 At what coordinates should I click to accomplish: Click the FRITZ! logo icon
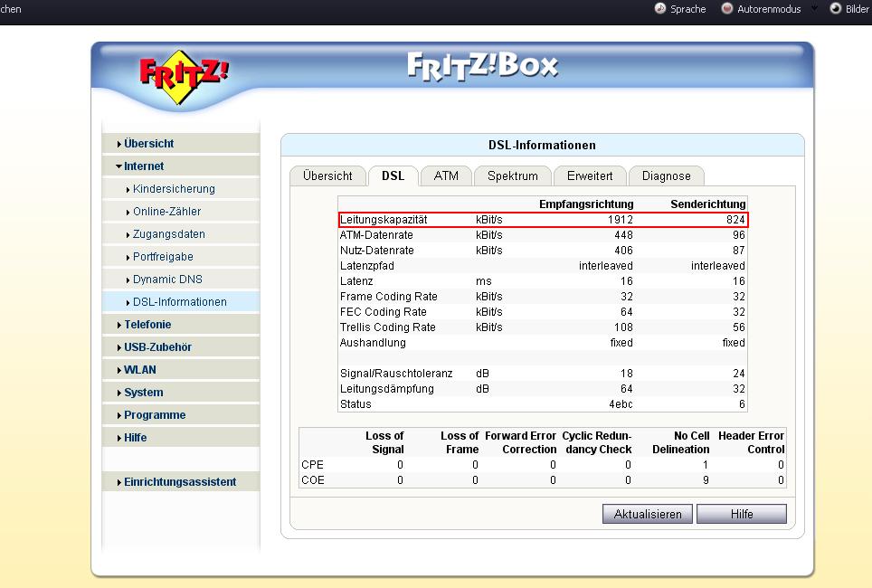pos(184,78)
